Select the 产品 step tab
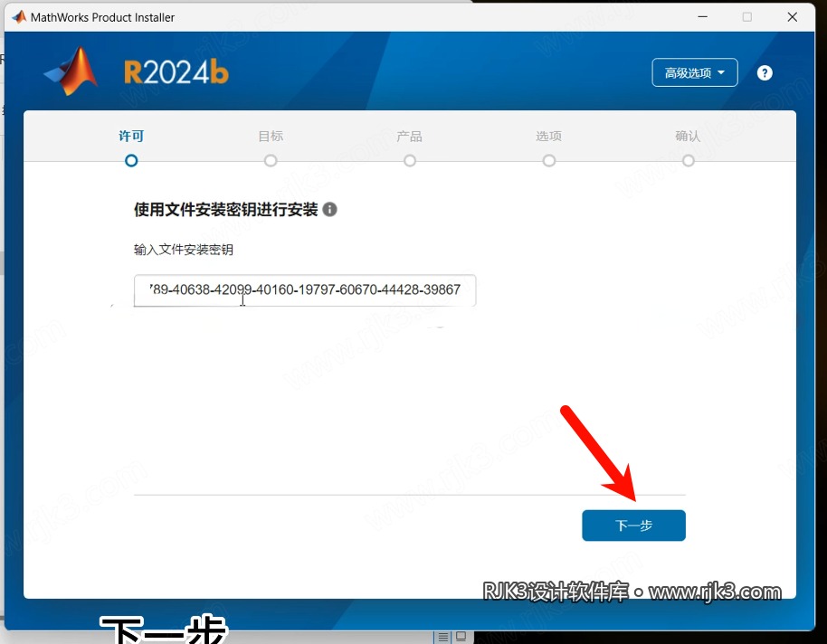Screen dimensions: 827x644 point(409,137)
